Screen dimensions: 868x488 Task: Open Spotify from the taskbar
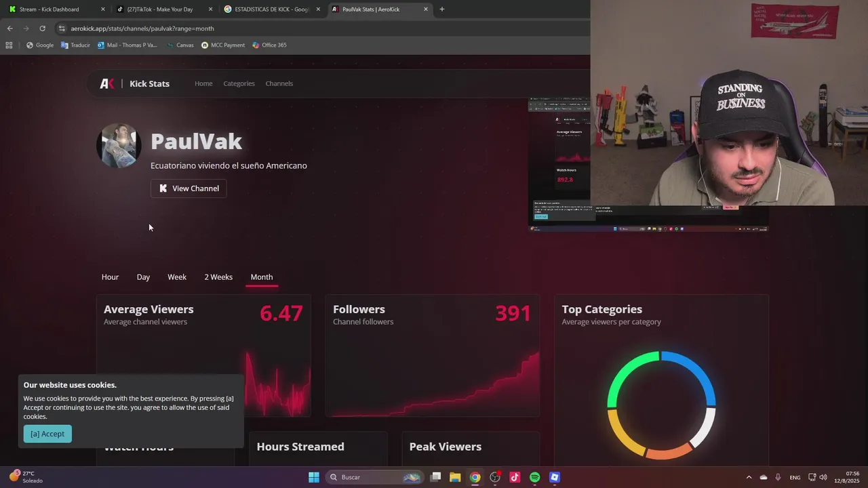coord(535,477)
